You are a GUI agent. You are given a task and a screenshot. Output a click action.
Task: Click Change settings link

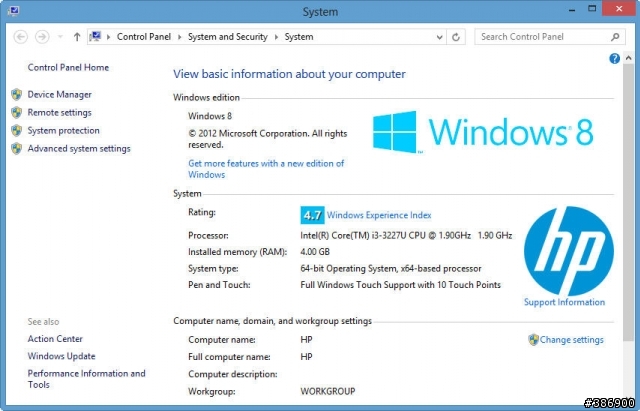click(x=571, y=340)
